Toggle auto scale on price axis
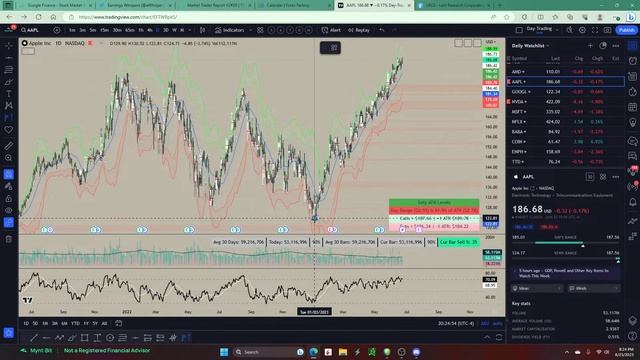Image resolution: width=640 pixels, height=360 pixels. pyautogui.click(x=497, y=323)
